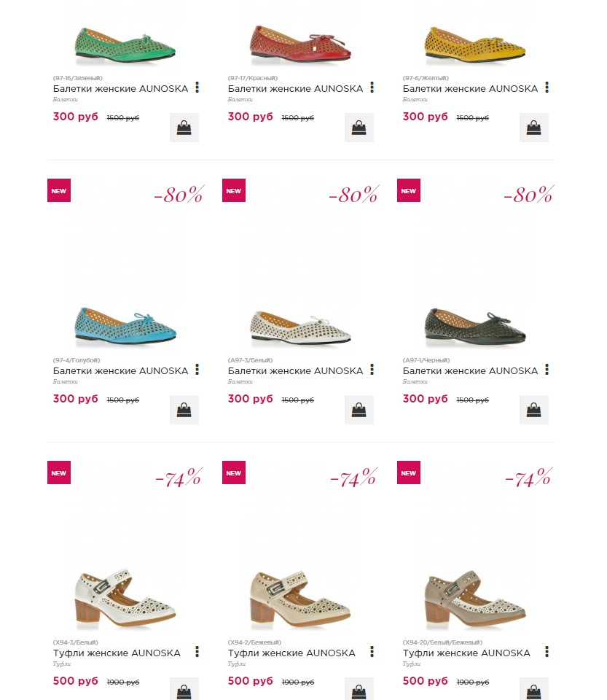Click the Туфли category under beige X94-2 shoes
The height and width of the screenshot is (700, 607).
pos(236,664)
